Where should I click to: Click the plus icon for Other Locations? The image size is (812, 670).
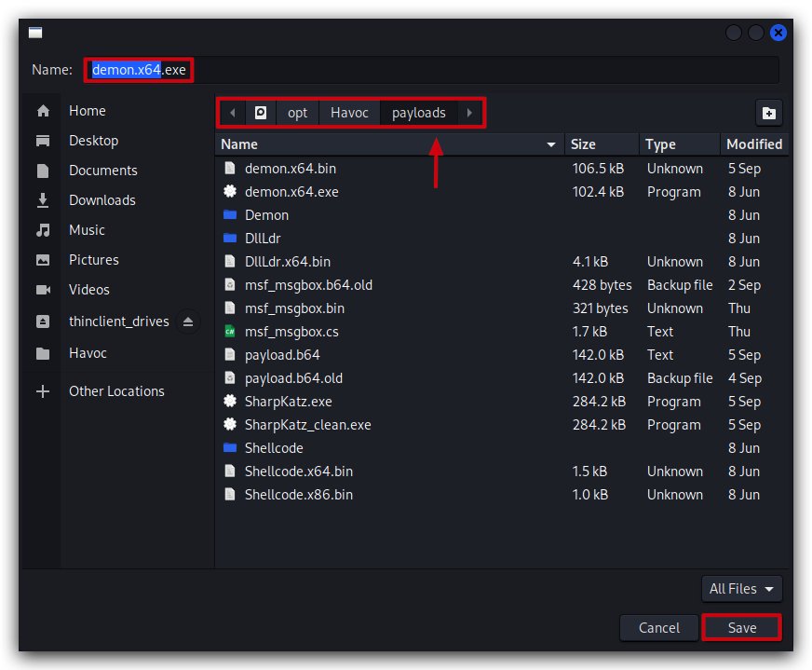coord(43,391)
